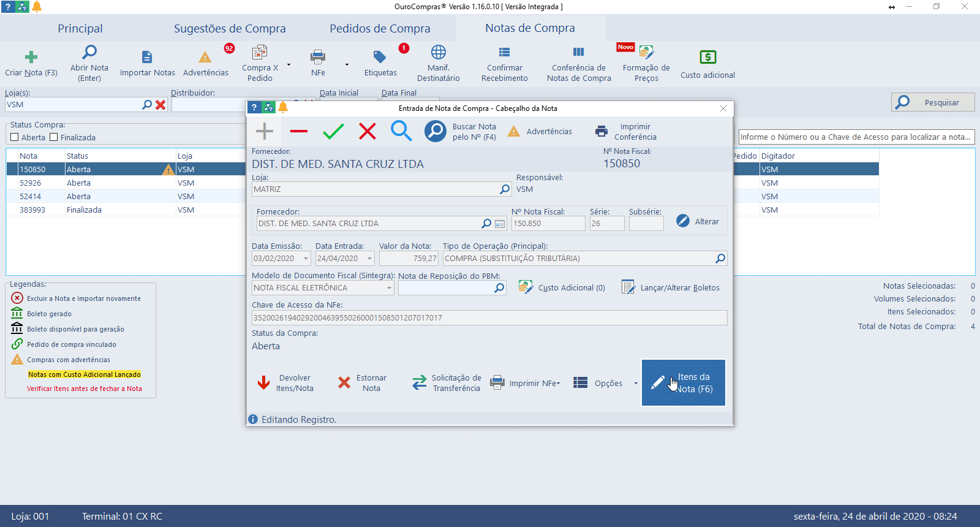Click the green plus add icon in dialog
The width and height of the screenshot is (980, 527).
[x=265, y=131]
